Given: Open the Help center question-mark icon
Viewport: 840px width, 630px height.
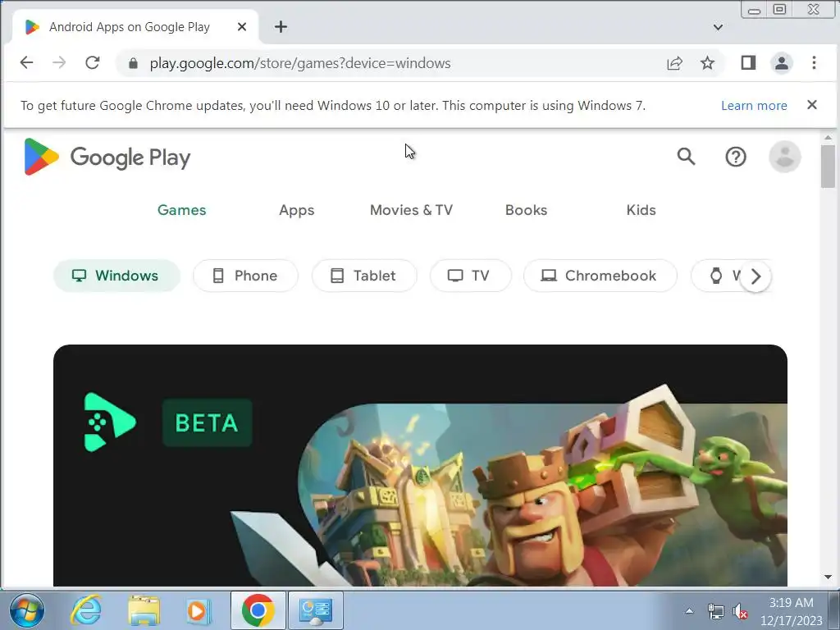Looking at the screenshot, I should pyautogui.click(x=736, y=157).
